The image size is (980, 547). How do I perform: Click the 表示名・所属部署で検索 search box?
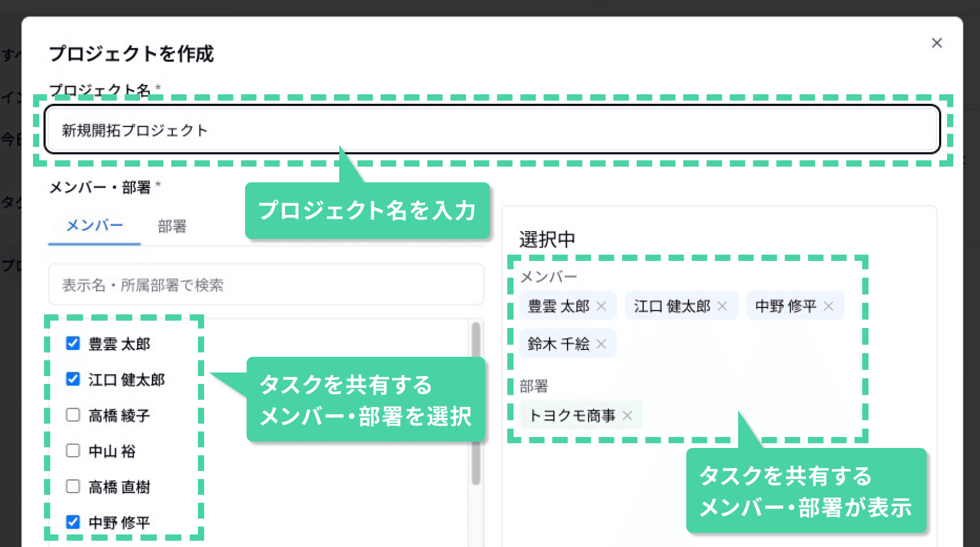[x=266, y=285]
